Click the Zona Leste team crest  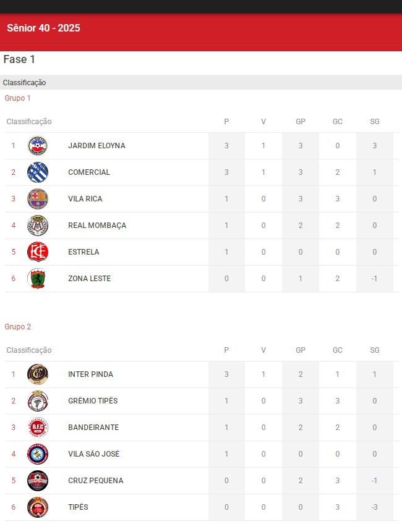point(38,279)
